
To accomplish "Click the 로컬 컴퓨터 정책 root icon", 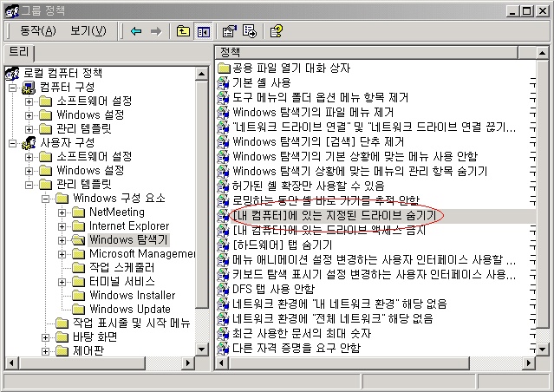I will pyautogui.click(x=13, y=73).
